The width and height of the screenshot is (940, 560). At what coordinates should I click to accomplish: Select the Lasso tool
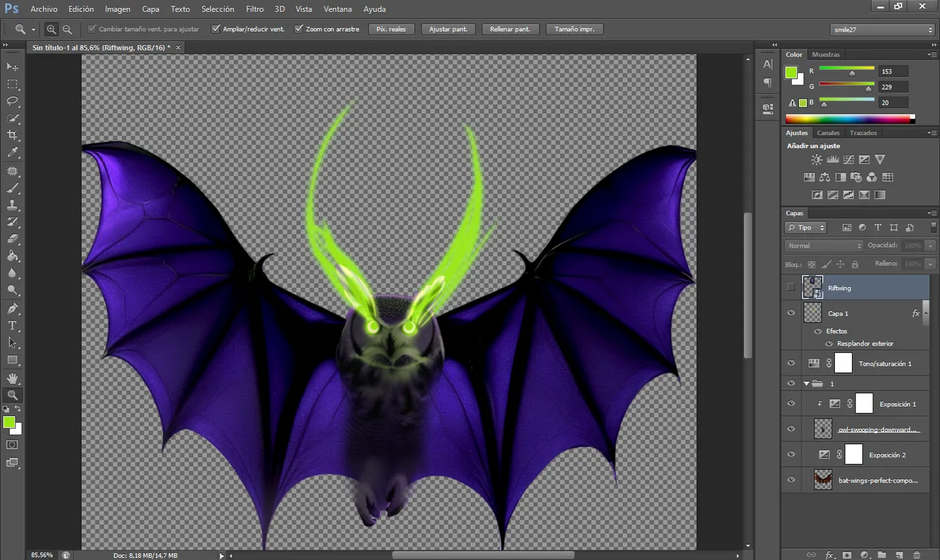click(12, 101)
